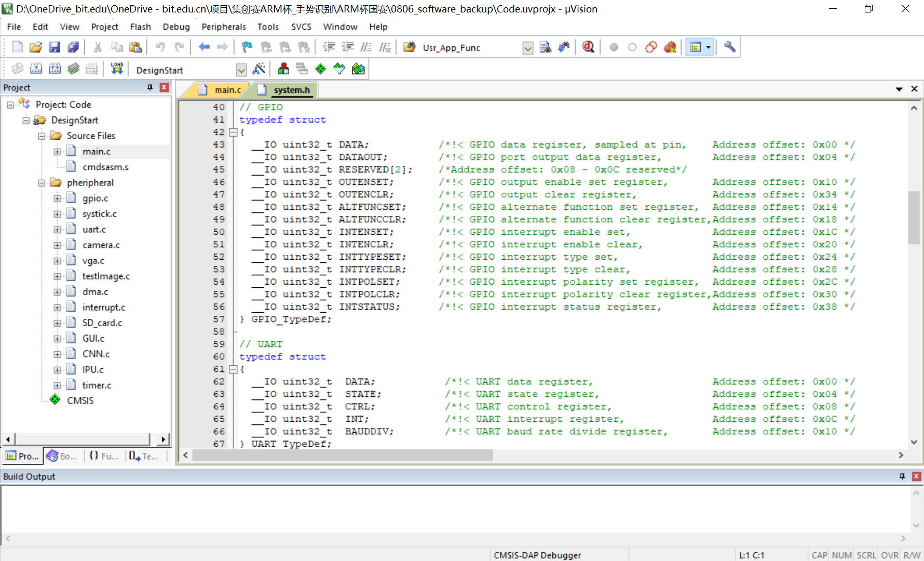Close the Project panel
Image resolution: width=924 pixels, height=561 pixels.
[x=164, y=87]
